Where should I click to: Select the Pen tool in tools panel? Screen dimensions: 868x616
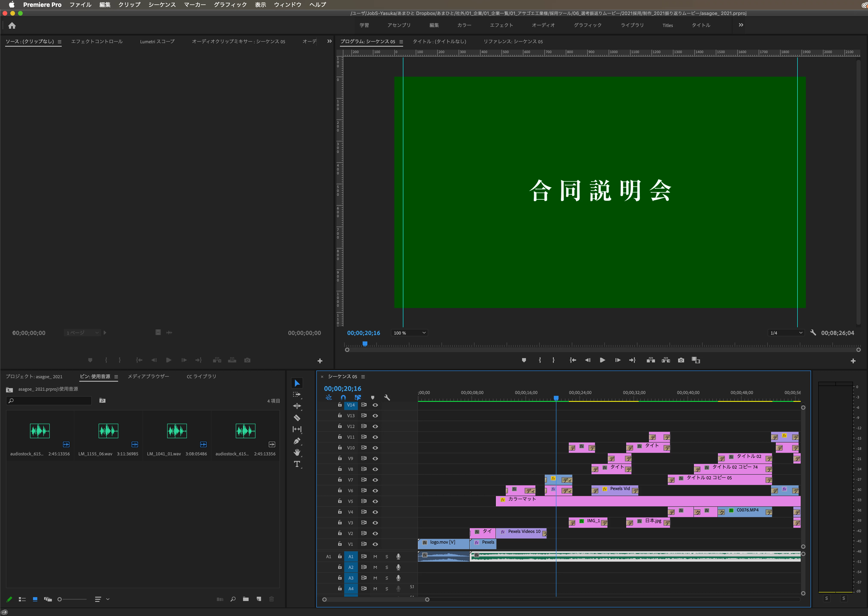click(297, 441)
